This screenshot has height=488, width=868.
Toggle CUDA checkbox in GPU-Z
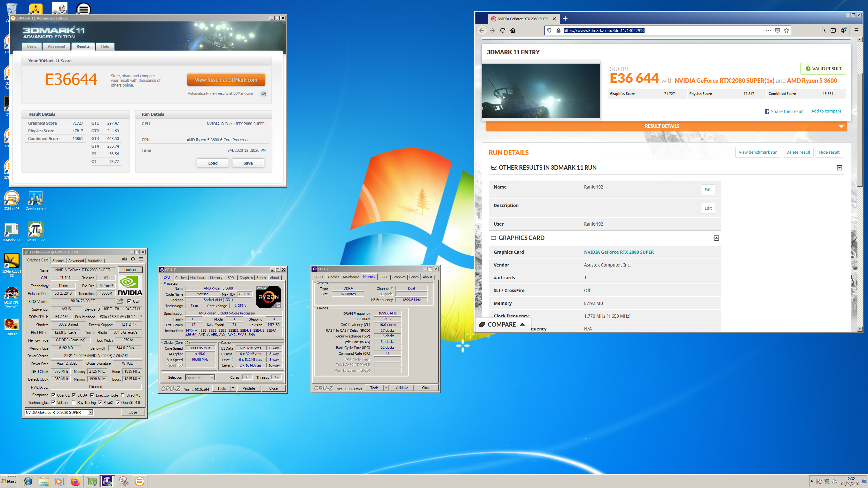point(74,395)
